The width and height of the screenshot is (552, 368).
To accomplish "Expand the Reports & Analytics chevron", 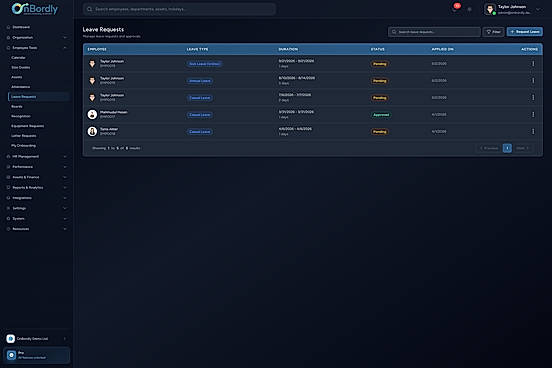I will [x=65, y=187].
